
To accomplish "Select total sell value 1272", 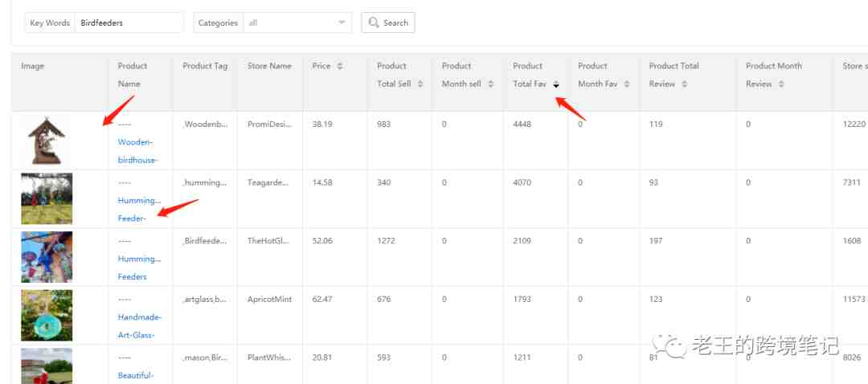I will click(x=386, y=241).
